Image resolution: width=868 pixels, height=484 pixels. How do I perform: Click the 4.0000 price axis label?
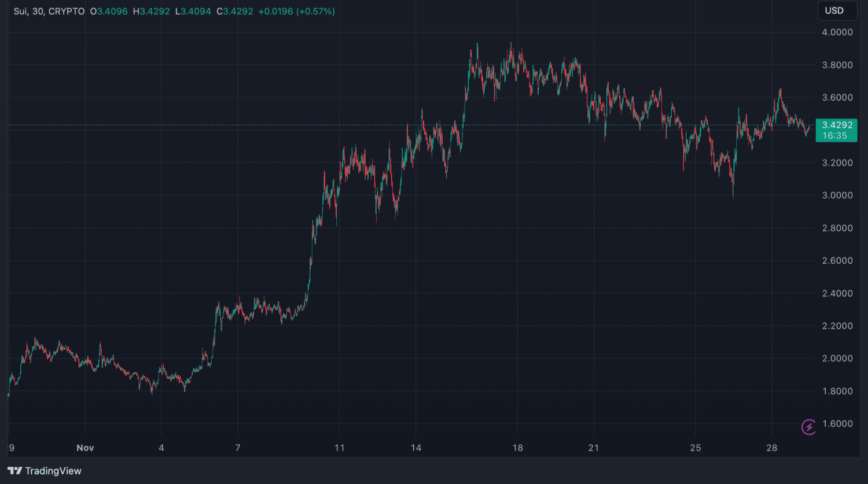(x=837, y=32)
